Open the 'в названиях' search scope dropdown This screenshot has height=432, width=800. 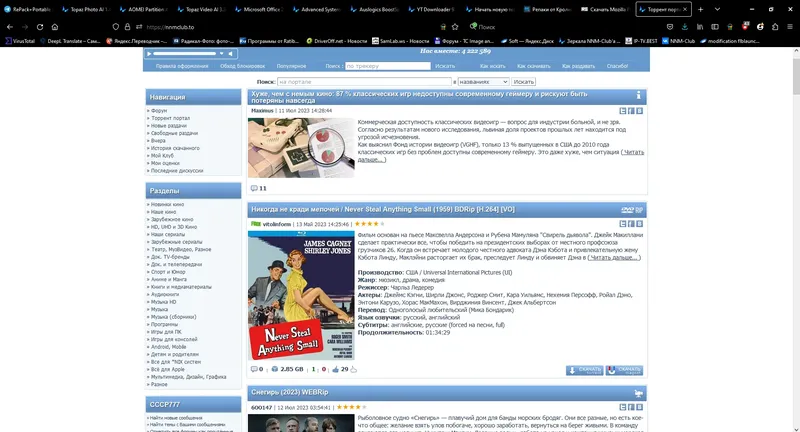[483, 82]
